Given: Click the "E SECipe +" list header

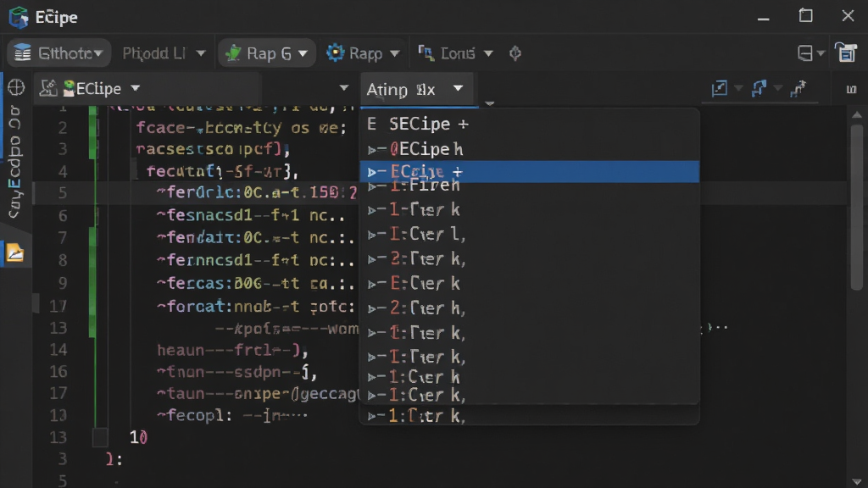Looking at the screenshot, I should (x=417, y=124).
